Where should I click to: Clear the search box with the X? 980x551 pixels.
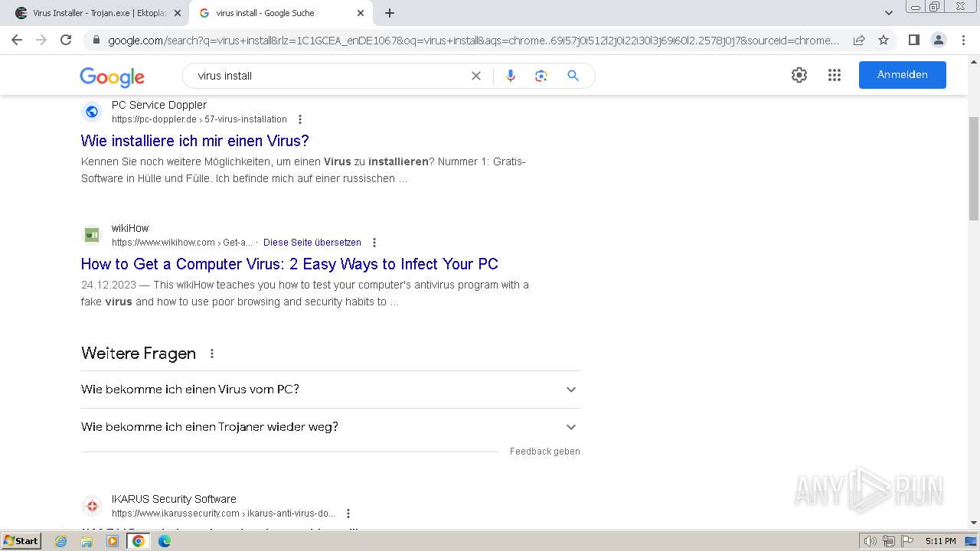(476, 76)
